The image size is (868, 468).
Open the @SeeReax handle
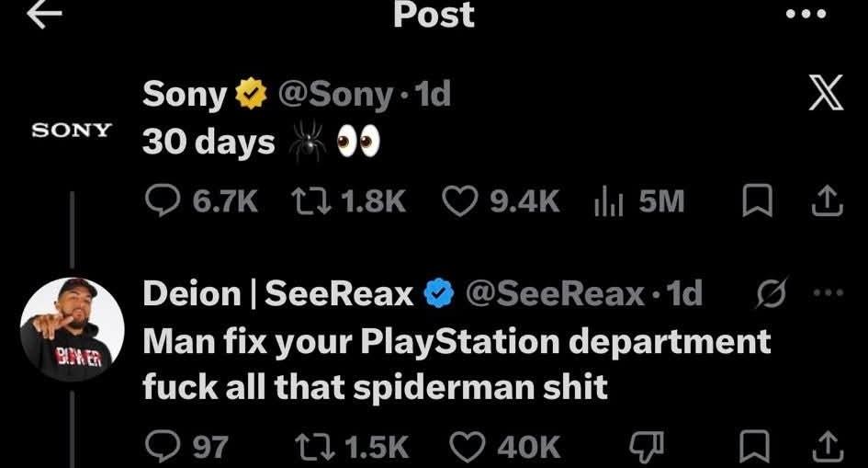tap(555, 293)
